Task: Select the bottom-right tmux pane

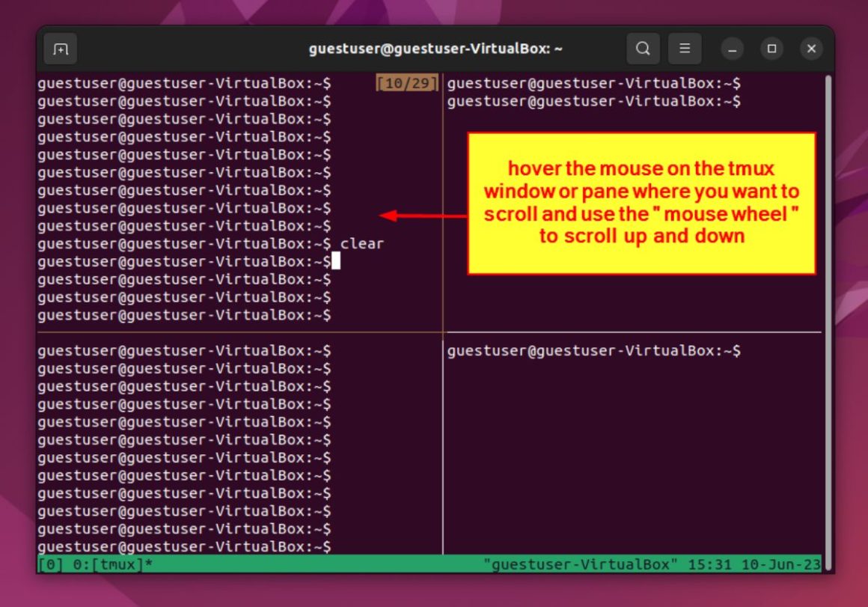Action: (636, 449)
